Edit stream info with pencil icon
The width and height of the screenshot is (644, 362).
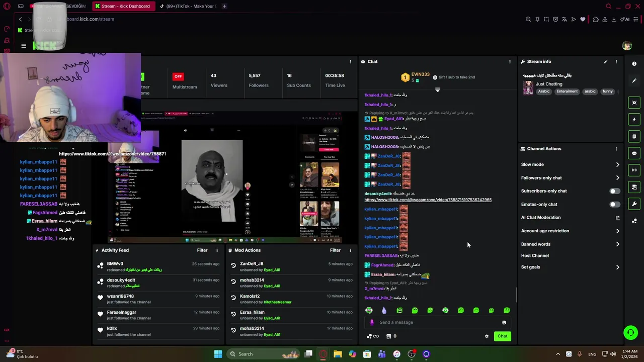pyautogui.click(x=605, y=62)
